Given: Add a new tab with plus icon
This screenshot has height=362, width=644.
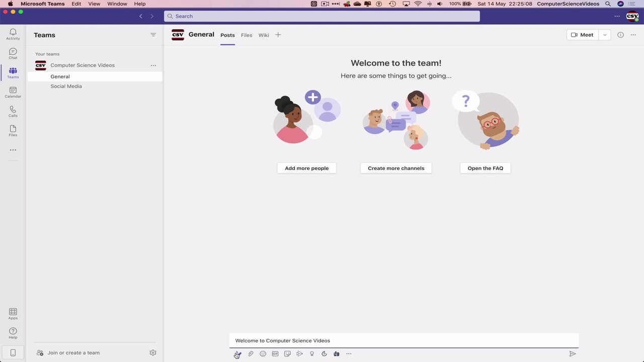Looking at the screenshot, I should 278,35.
